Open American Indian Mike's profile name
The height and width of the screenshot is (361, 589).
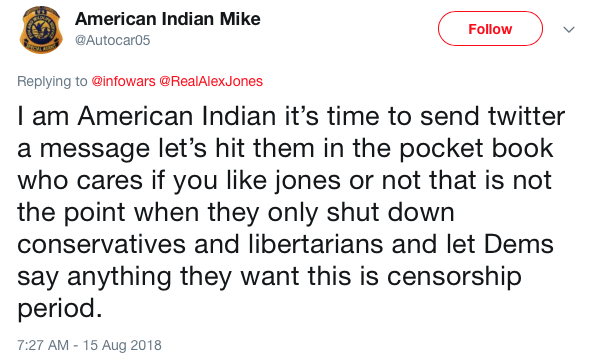click(168, 19)
